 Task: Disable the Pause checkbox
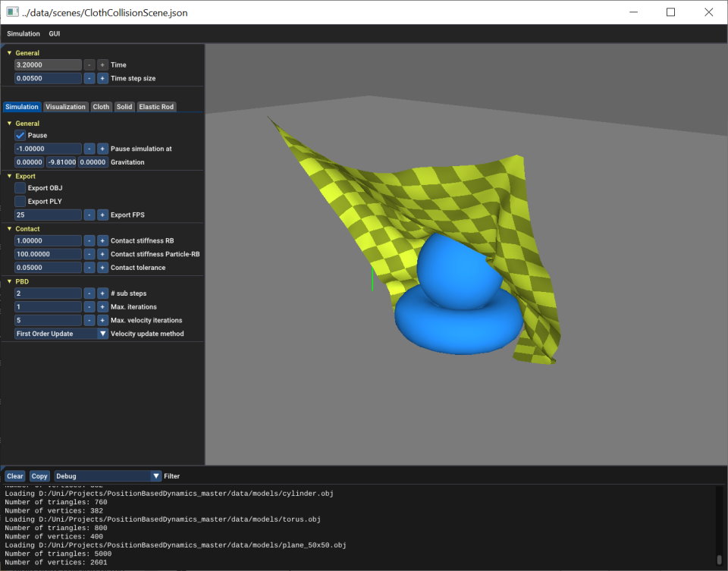pos(19,135)
